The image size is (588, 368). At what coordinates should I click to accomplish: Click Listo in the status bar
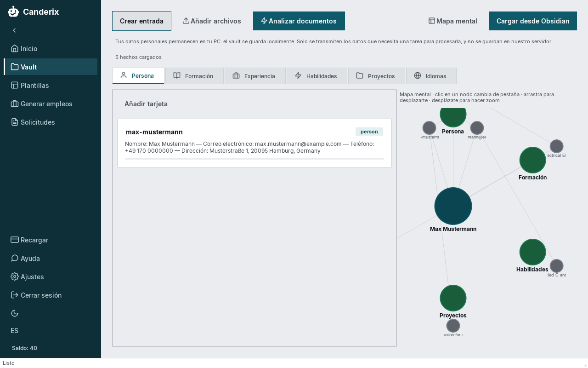coord(9,363)
